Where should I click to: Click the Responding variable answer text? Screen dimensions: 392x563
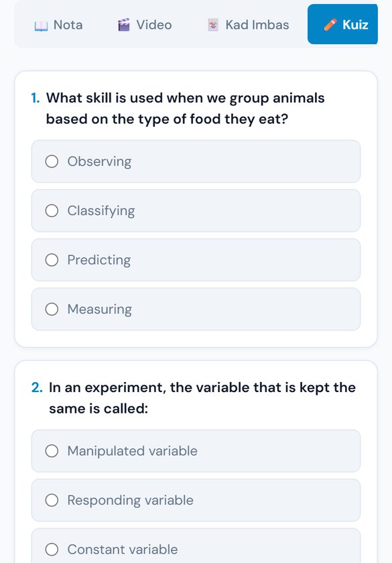(x=130, y=501)
